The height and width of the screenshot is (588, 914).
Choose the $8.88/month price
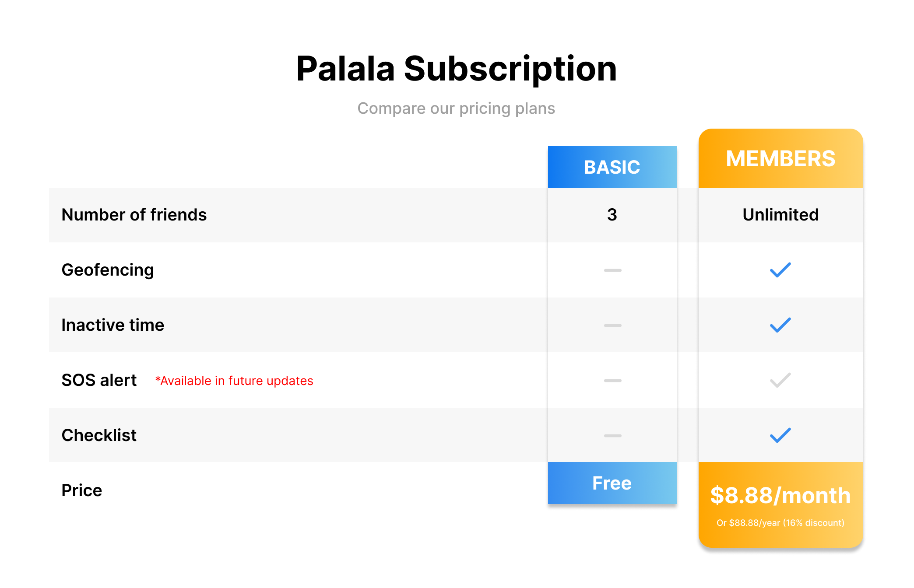point(780,496)
